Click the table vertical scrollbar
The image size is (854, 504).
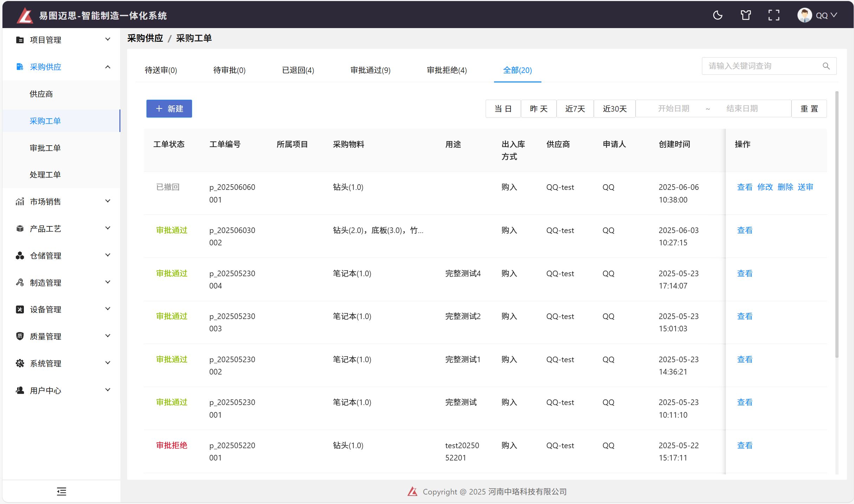[x=837, y=225]
